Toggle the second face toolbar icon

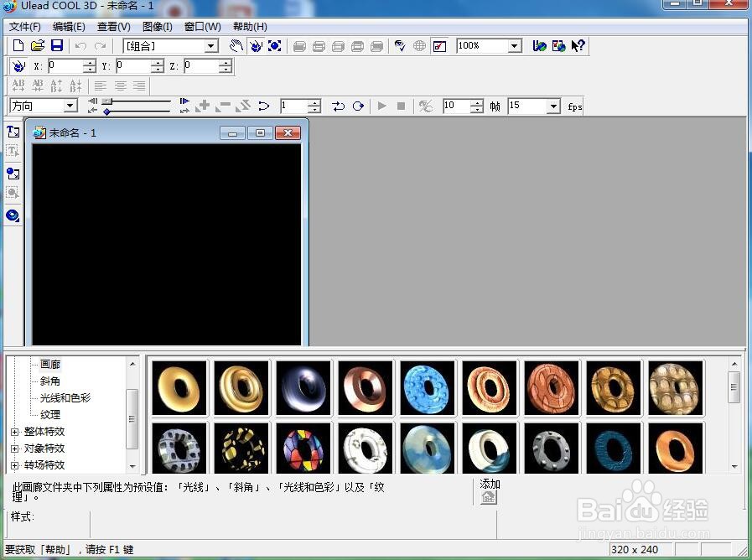(x=319, y=46)
